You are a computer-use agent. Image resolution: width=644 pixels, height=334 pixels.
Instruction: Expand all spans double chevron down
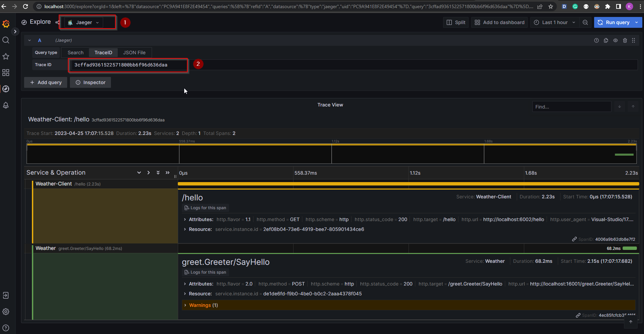click(x=158, y=173)
